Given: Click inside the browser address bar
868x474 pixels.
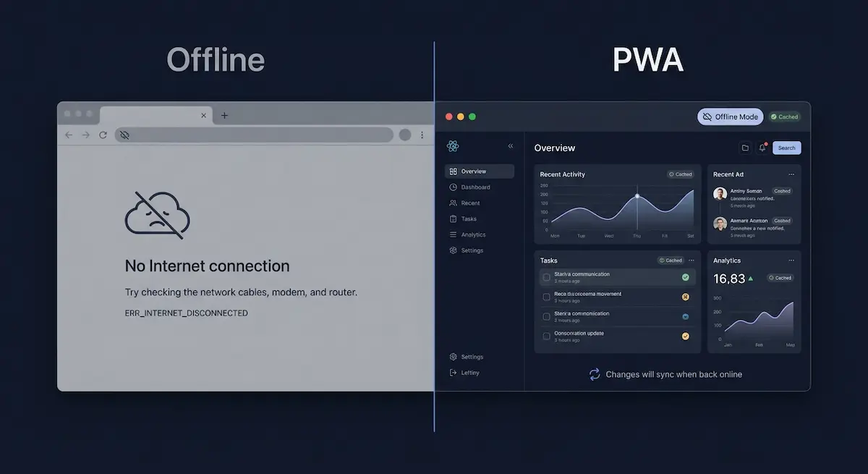Looking at the screenshot, I should (x=253, y=135).
